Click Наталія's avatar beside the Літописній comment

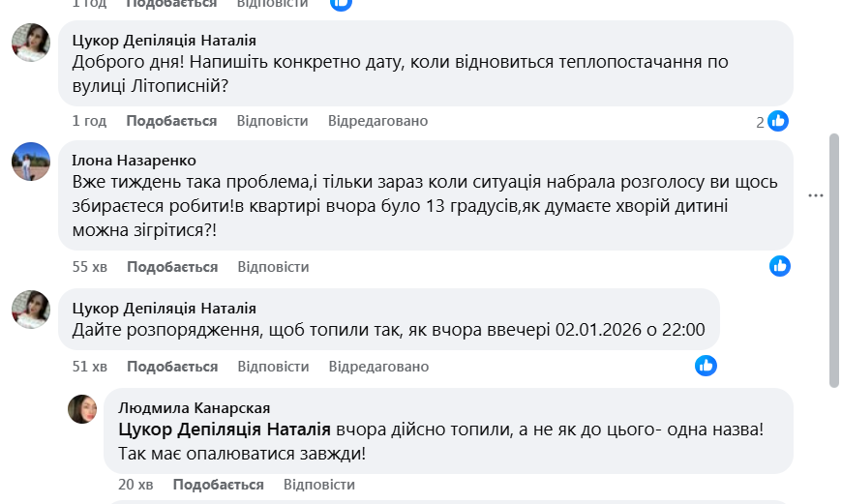30,43
